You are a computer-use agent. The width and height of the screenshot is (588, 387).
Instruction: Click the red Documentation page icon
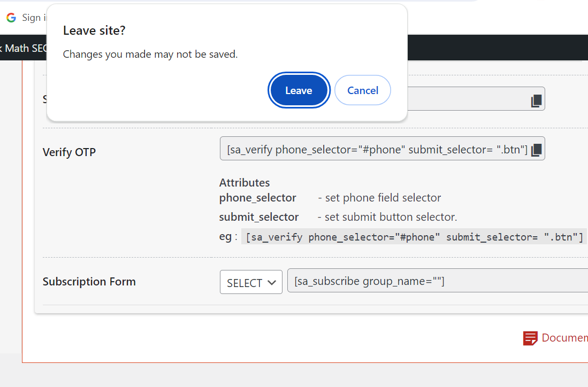[x=530, y=338]
